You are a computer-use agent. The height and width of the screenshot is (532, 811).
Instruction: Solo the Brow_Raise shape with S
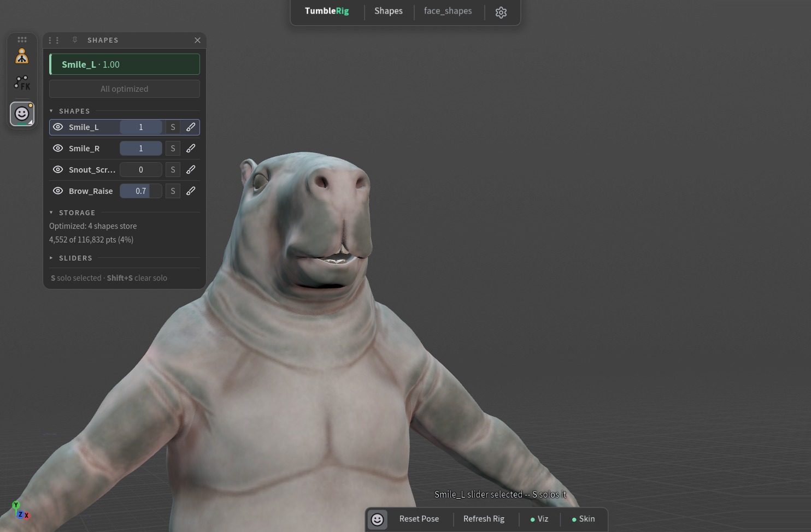(173, 191)
